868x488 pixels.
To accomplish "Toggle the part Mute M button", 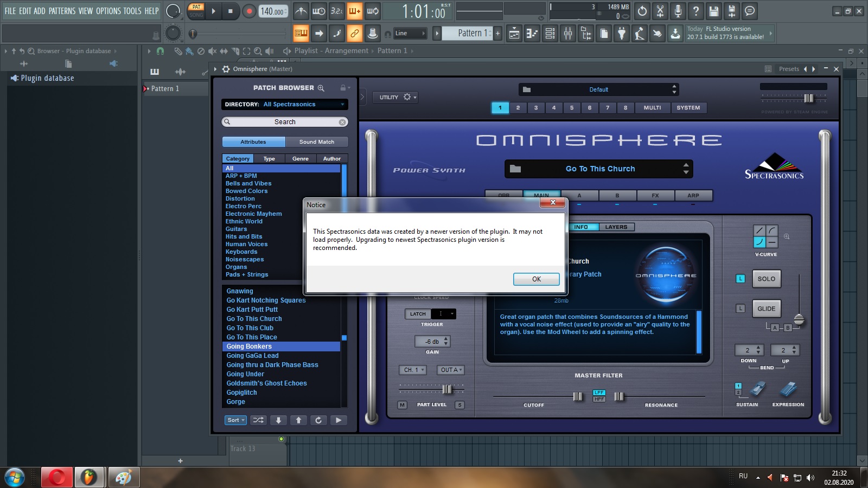I will pos(402,405).
